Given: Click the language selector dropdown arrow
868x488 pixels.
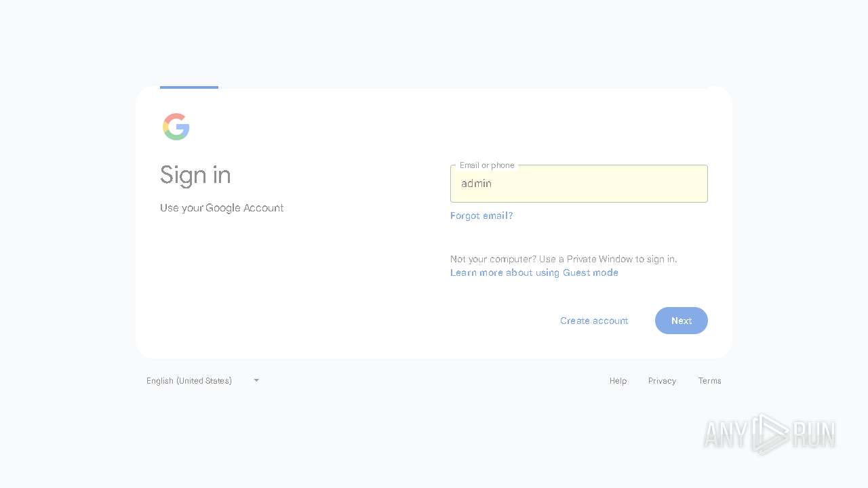Looking at the screenshot, I should 256,380.
